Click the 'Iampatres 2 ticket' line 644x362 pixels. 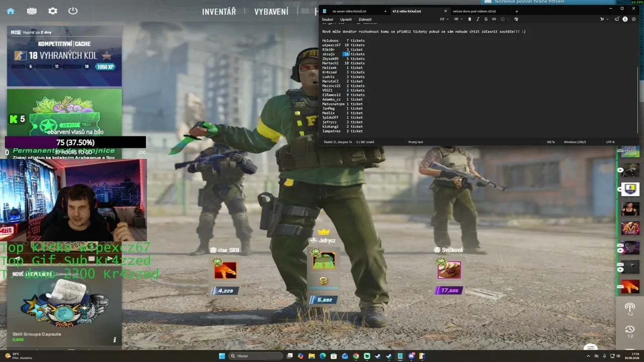point(343,131)
